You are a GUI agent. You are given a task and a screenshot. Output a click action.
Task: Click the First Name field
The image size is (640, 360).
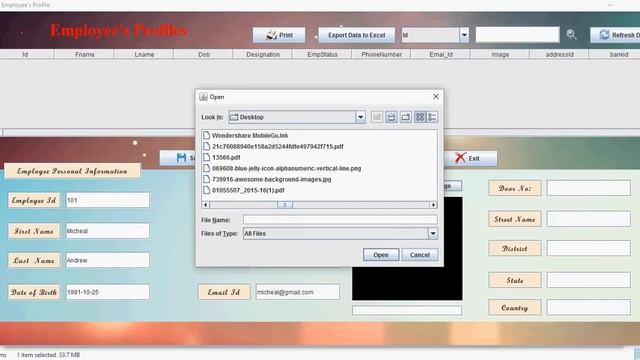click(x=108, y=231)
